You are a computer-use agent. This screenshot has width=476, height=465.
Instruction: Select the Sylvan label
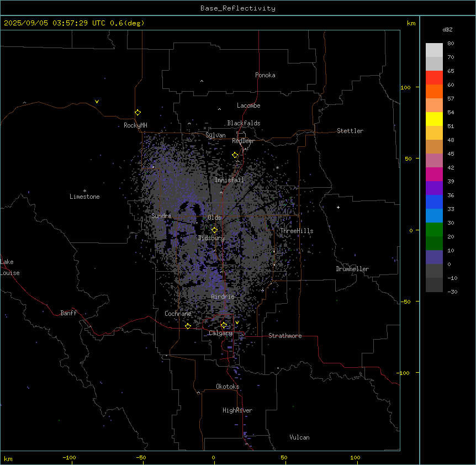pyautogui.click(x=215, y=135)
